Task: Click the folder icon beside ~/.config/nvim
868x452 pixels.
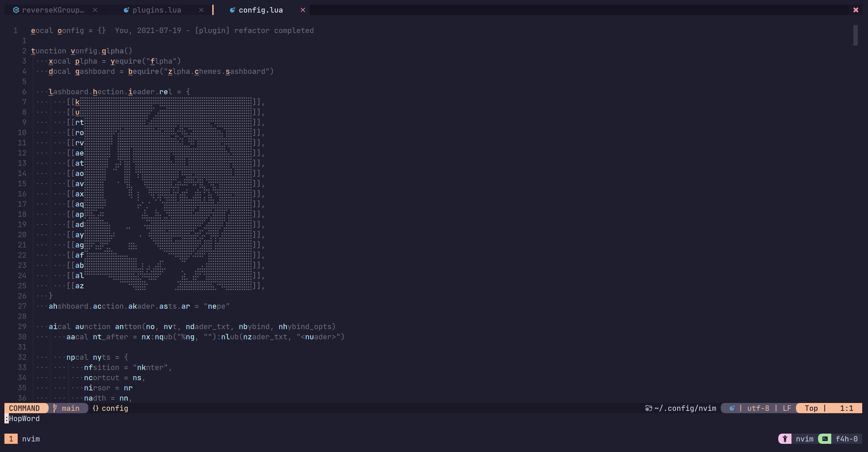Action: click(649, 408)
